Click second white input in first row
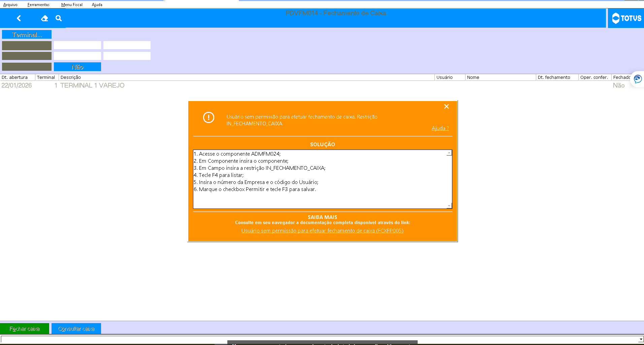 (x=127, y=45)
